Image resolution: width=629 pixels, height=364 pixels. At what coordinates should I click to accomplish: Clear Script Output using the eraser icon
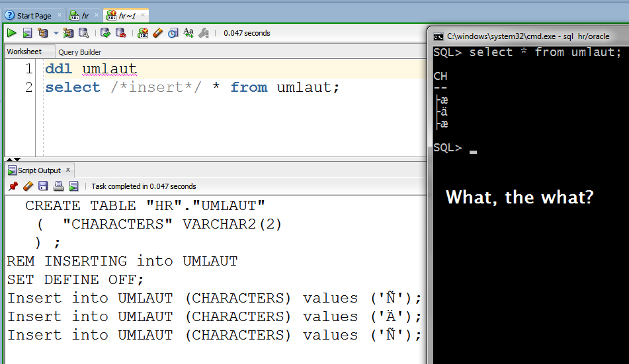pyautogui.click(x=28, y=186)
